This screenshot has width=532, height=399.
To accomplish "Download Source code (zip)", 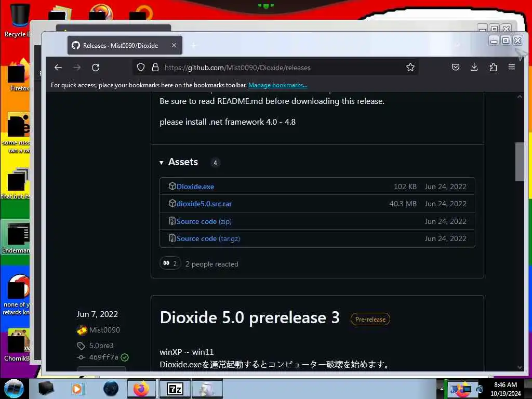I will [x=204, y=221].
